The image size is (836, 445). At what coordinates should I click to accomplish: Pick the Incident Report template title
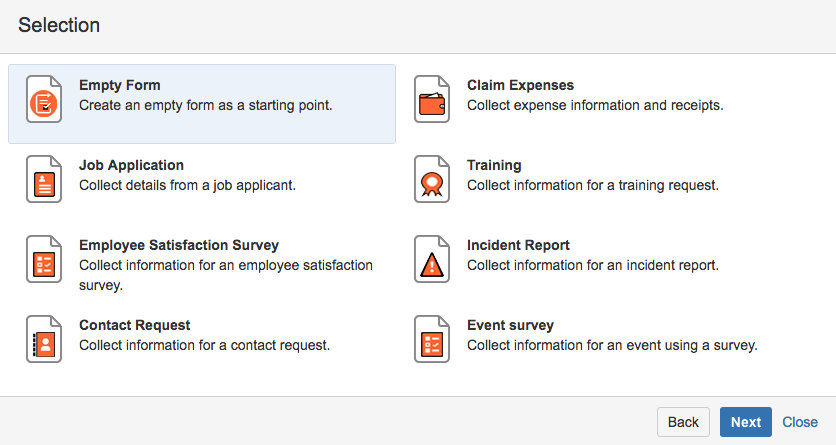pyautogui.click(x=518, y=245)
